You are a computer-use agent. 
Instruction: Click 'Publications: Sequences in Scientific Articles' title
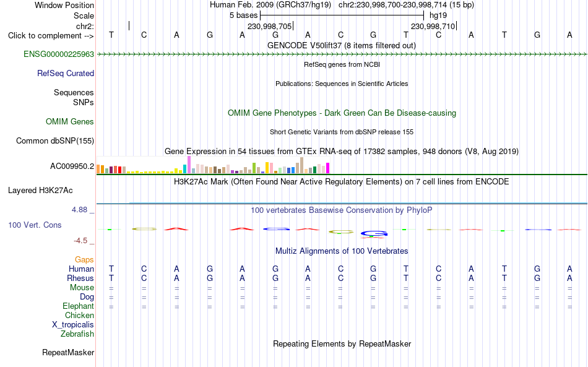click(342, 84)
